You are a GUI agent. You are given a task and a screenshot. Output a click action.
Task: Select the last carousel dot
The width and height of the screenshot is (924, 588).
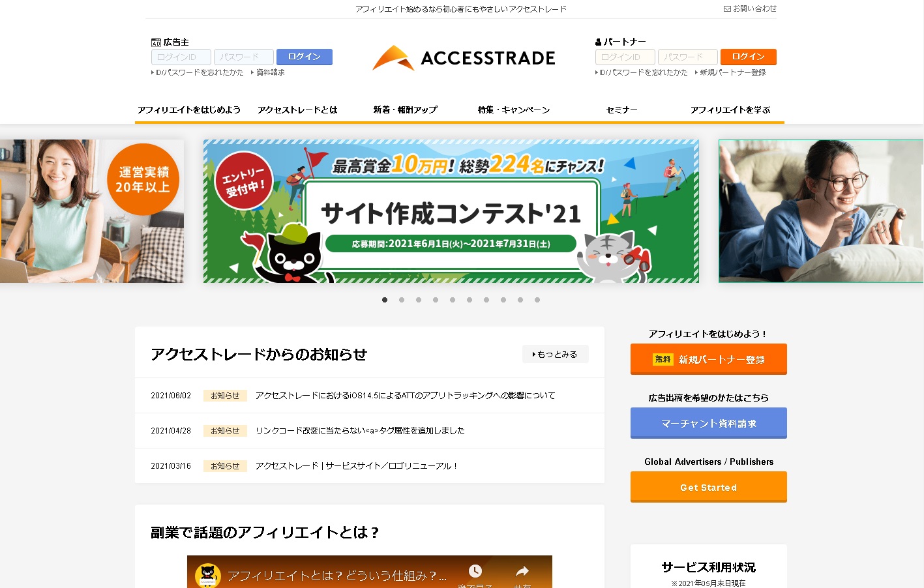coord(537,300)
